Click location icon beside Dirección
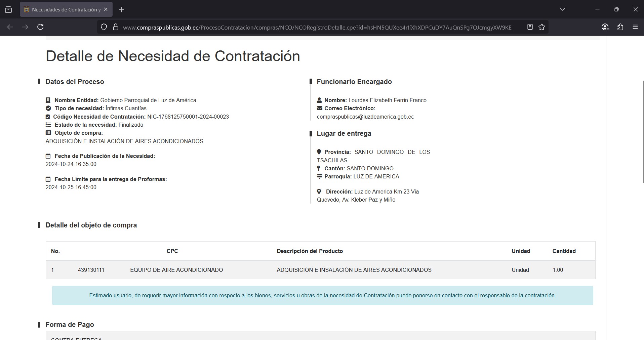644x340 pixels. [319, 192]
